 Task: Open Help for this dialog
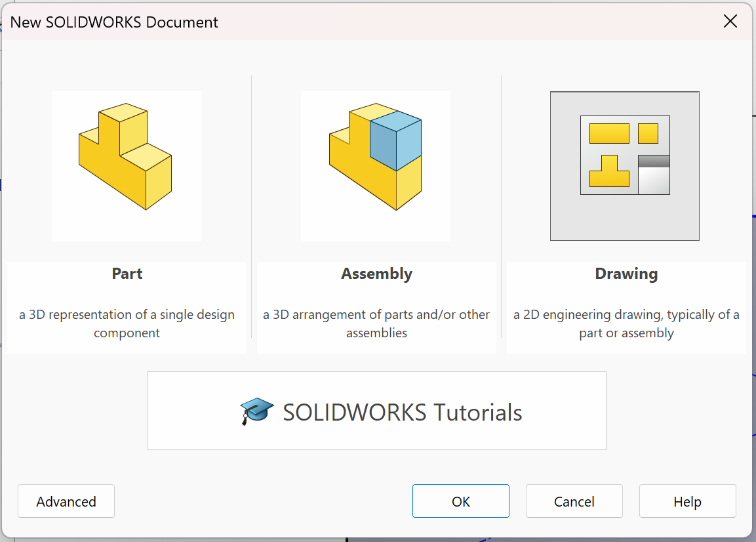coord(687,501)
